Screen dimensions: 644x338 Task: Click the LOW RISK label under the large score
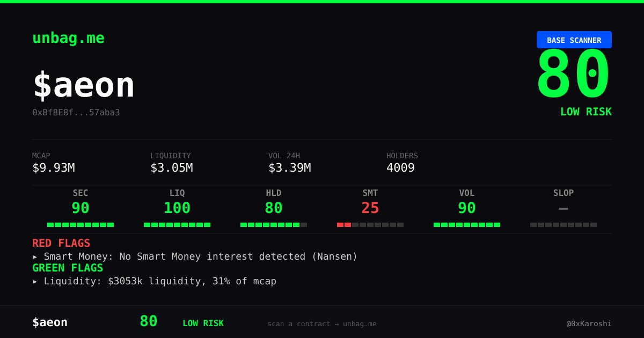pos(586,112)
